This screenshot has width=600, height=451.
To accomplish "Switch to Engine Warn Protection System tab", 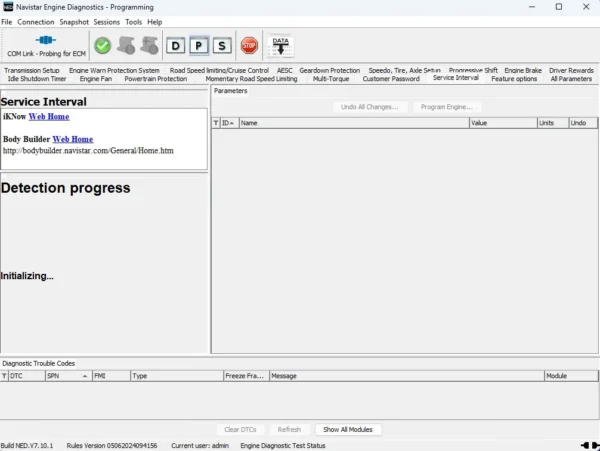I will click(114, 70).
